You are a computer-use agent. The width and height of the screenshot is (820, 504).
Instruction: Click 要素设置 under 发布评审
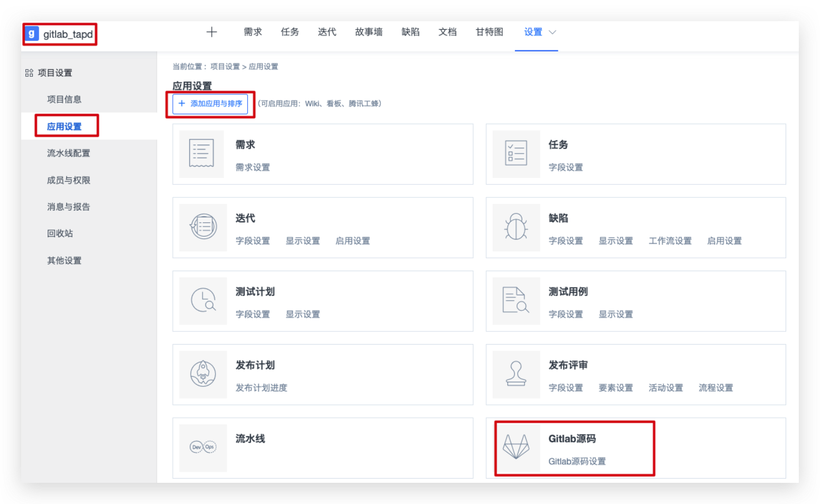pyautogui.click(x=616, y=388)
